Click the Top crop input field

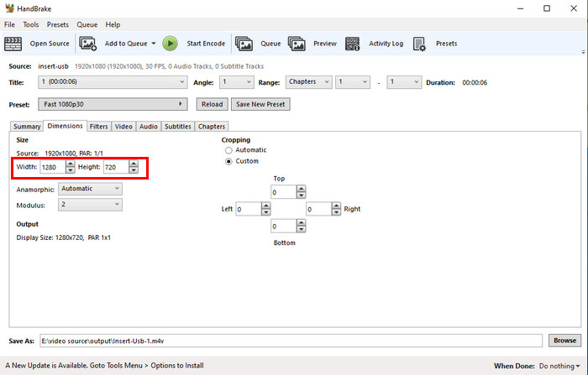tap(284, 192)
